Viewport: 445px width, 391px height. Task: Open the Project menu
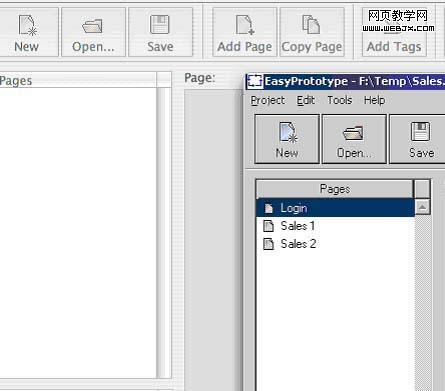(268, 100)
